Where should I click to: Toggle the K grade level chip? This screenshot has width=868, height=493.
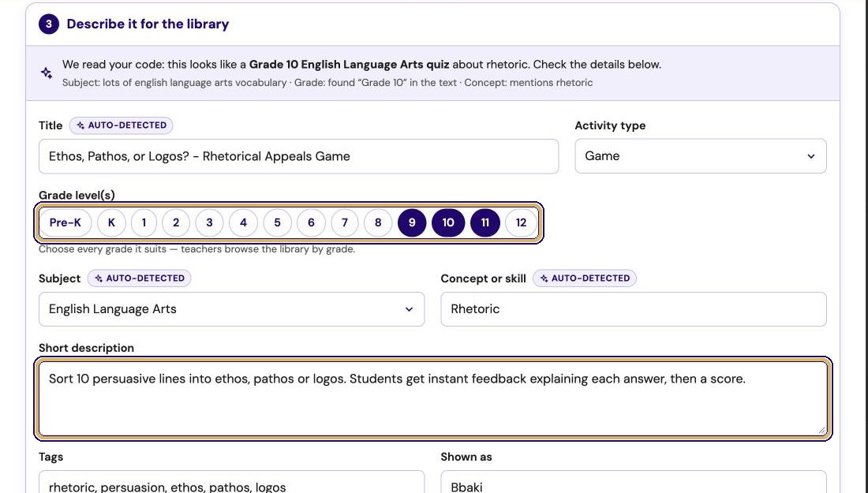coord(111,222)
